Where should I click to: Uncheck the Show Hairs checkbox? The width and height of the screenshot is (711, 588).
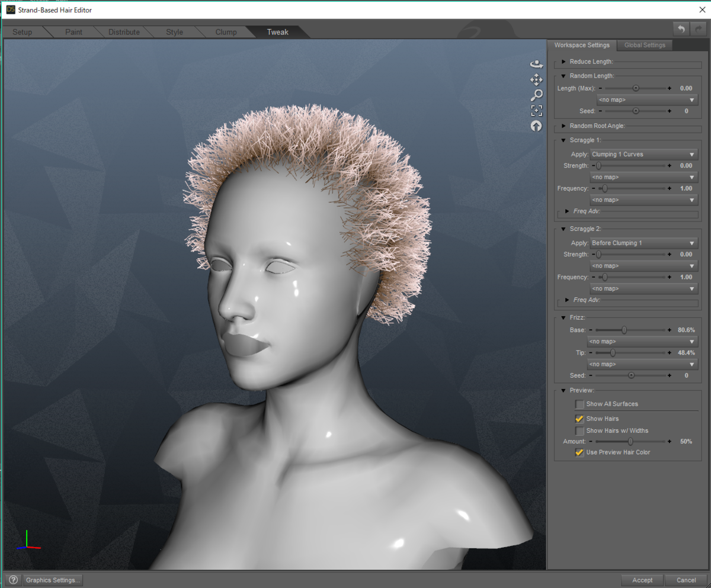(579, 419)
